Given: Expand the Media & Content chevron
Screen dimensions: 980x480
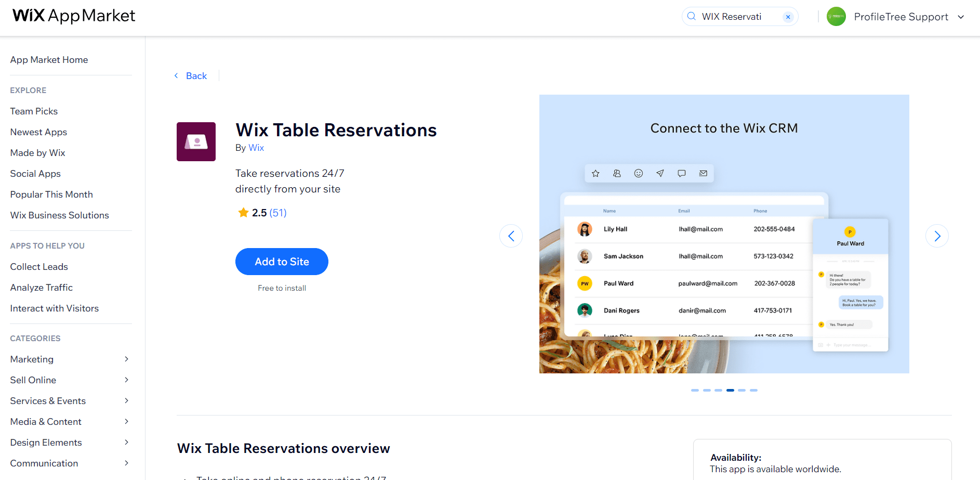Looking at the screenshot, I should click(x=126, y=421).
